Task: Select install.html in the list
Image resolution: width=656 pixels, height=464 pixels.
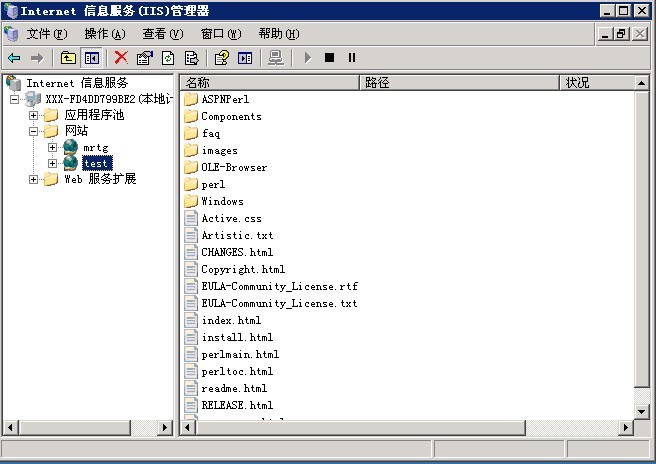Action: tap(237, 337)
